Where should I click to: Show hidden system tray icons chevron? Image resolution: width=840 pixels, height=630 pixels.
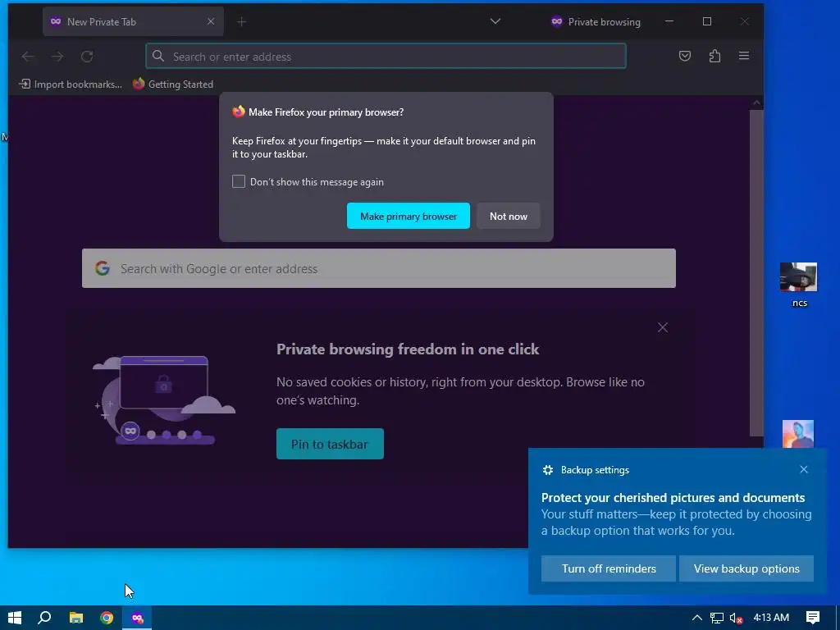click(696, 618)
